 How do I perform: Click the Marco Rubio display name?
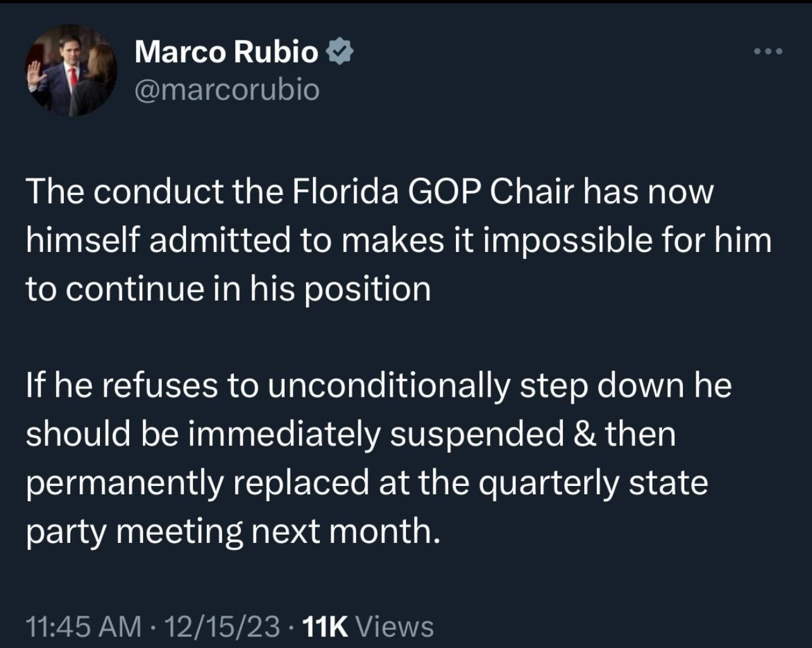[226, 51]
